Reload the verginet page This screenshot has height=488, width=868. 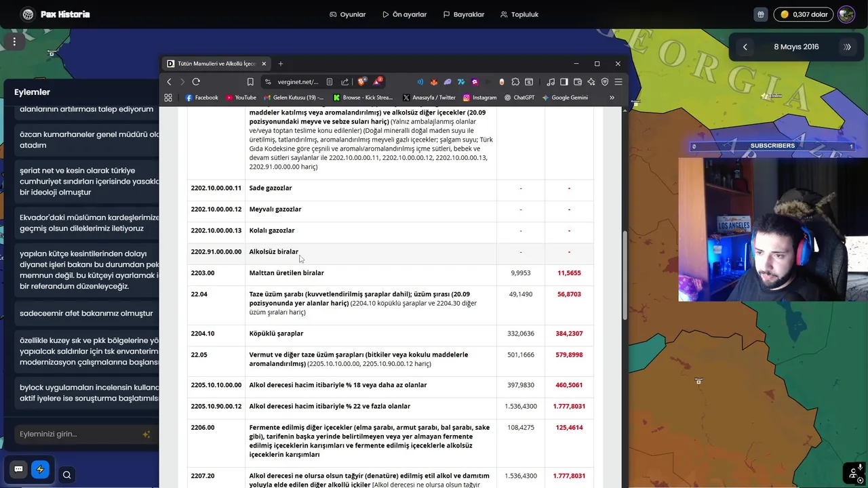click(196, 81)
